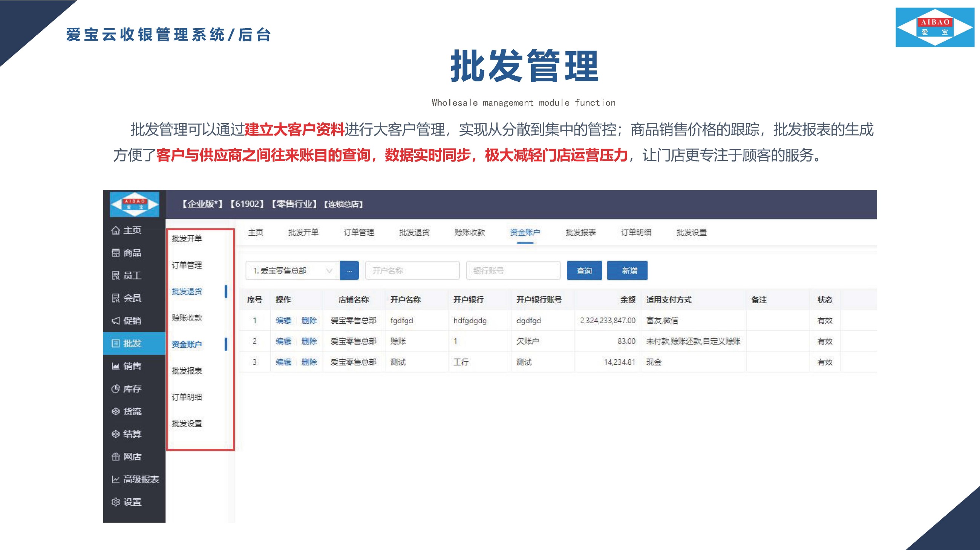The height and width of the screenshot is (550, 980).
Task: Switch to the 主页 top tab
Action: [255, 232]
